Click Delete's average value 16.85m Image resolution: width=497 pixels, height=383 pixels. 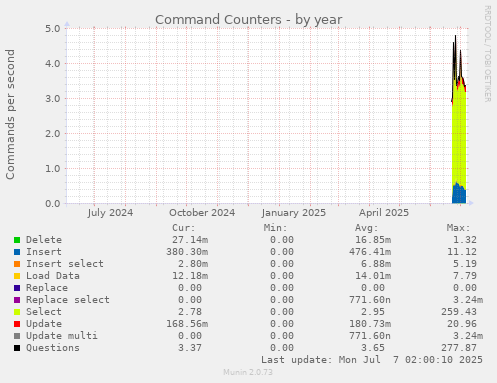(373, 240)
